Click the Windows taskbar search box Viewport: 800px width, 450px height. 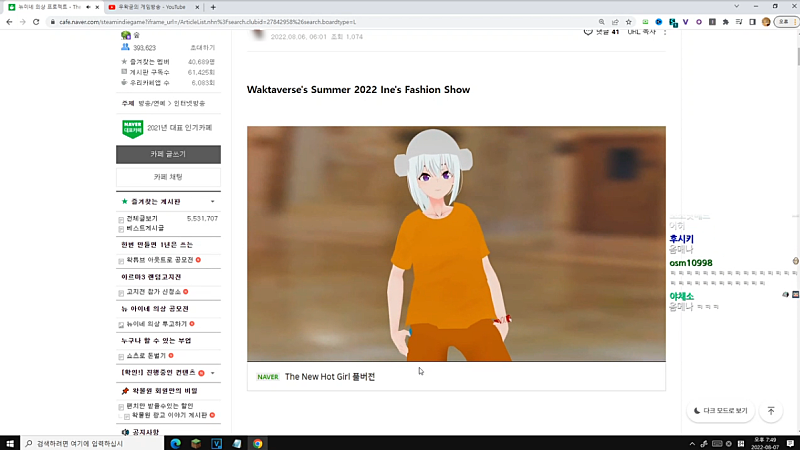point(90,442)
